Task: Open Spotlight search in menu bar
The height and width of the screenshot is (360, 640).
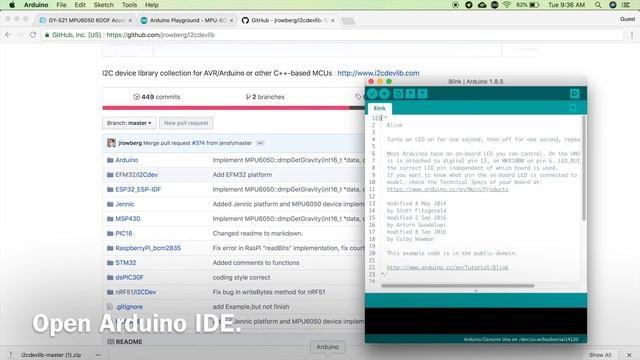Action: click(x=598, y=5)
